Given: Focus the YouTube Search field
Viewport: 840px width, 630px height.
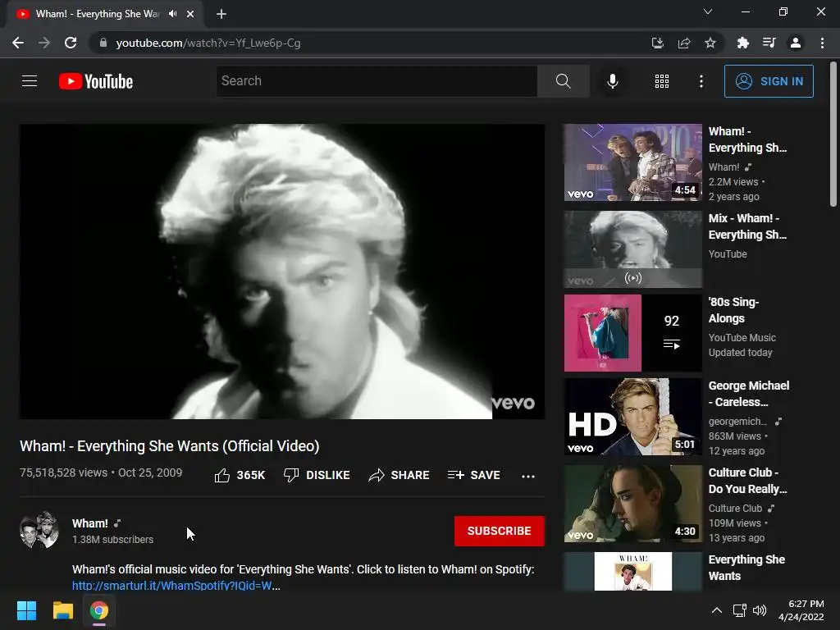Looking at the screenshot, I should (x=377, y=81).
